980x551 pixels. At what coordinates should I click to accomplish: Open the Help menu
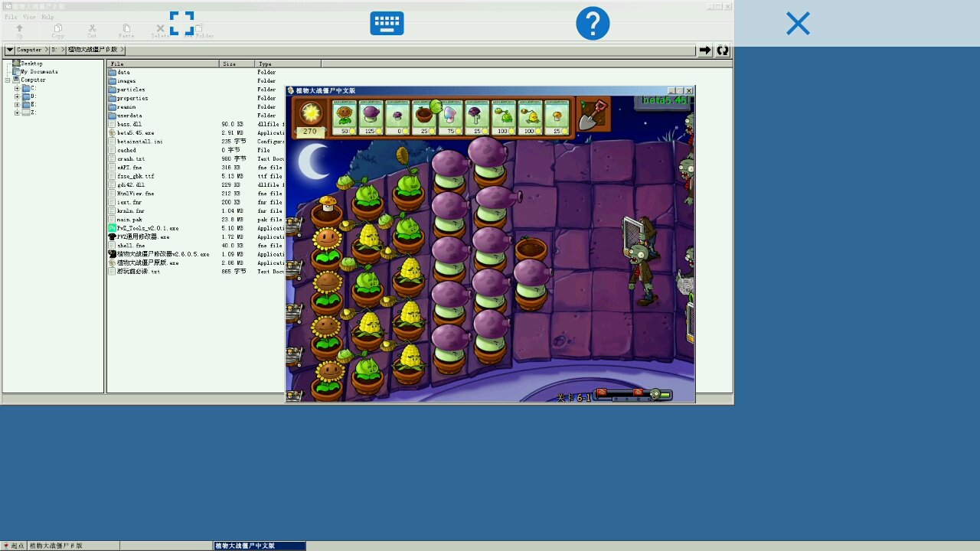click(47, 17)
